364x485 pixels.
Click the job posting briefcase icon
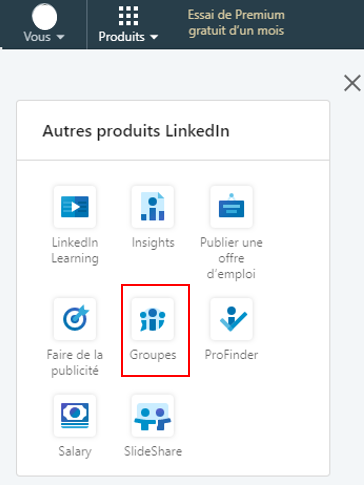pyautogui.click(x=231, y=207)
